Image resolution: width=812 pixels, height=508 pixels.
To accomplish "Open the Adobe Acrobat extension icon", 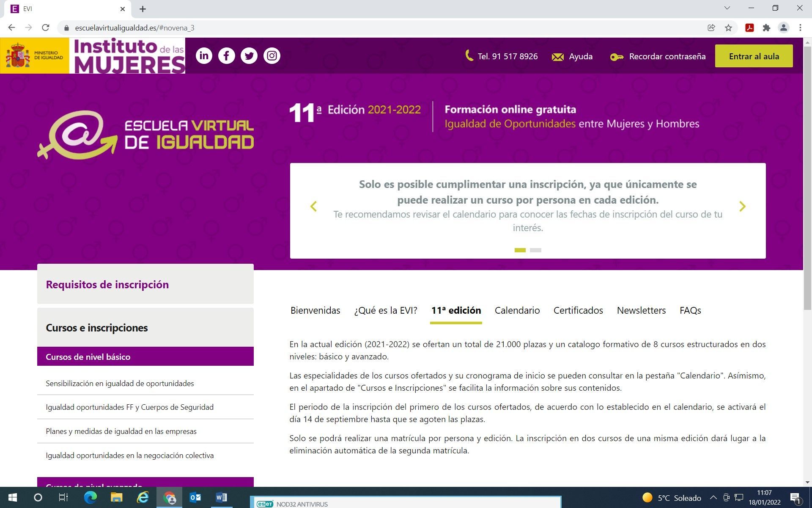I will click(749, 28).
